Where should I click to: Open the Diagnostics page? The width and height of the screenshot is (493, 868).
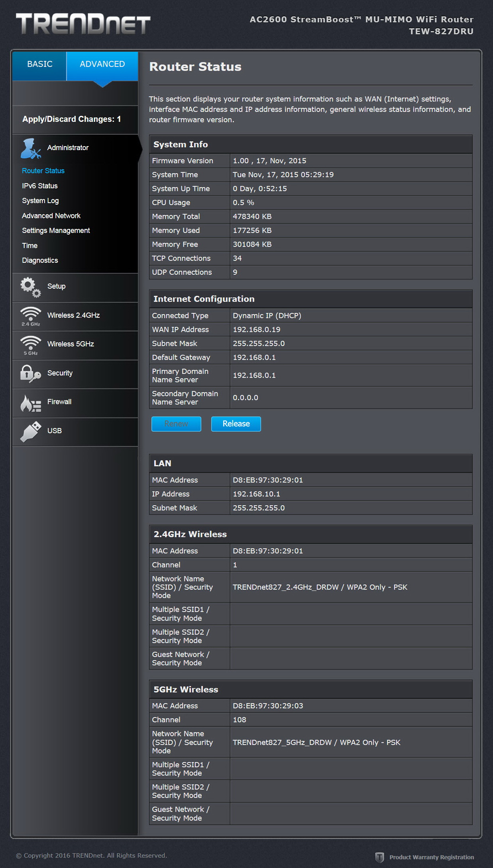click(40, 260)
